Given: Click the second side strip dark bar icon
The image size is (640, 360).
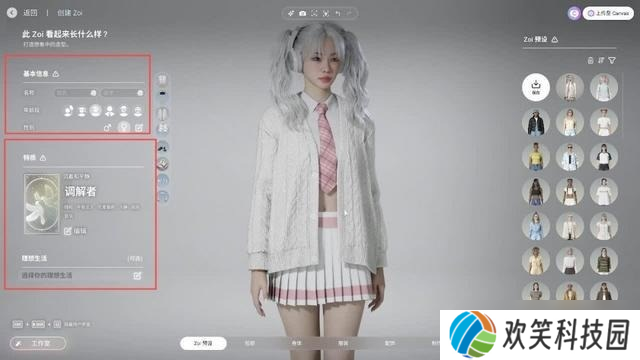Looking at the screenshot, I should 162,94.
